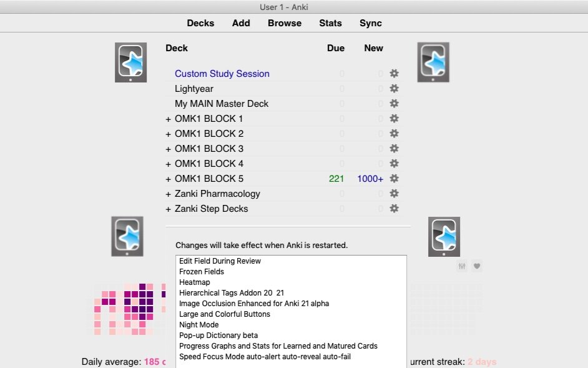
Task: Open the Custom Study Session deck
Action: coord(222,74)
